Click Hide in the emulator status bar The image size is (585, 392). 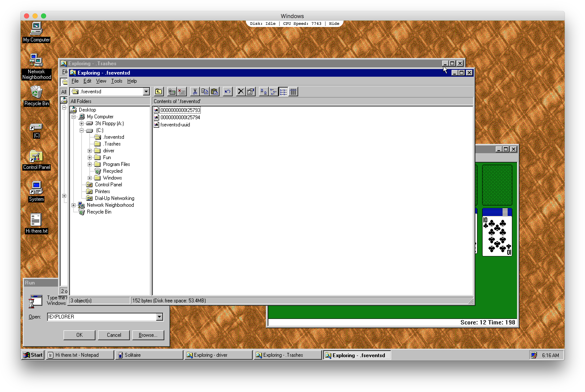coord(334,24)
